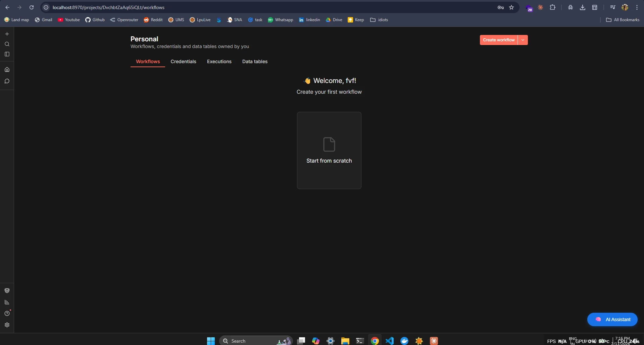Open the chat bubble icon in sidebar
Screen dimensions: 644x345
click(7, 81)
